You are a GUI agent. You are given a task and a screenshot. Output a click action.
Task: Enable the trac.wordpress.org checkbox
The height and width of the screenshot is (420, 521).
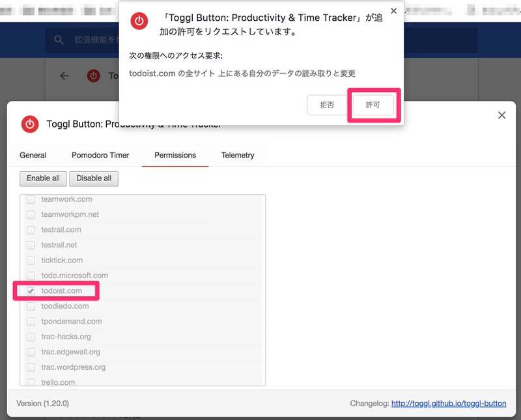click(x=31, y=367)
